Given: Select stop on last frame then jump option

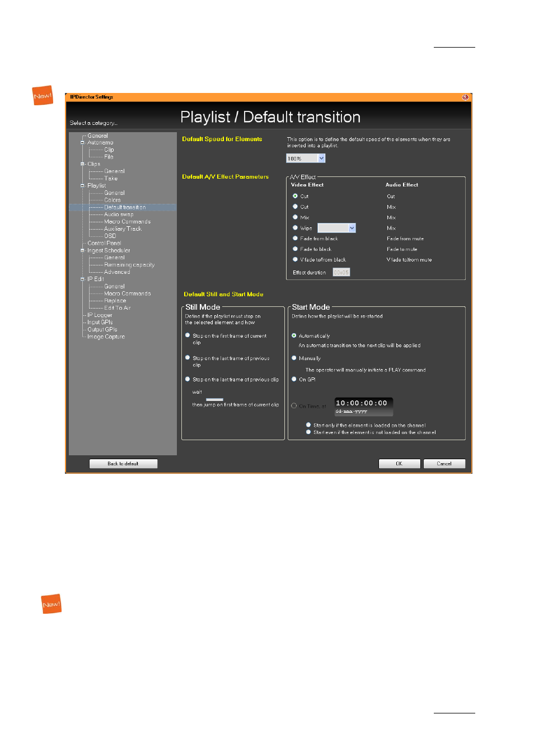Looking at the screenshot, I should pos(188,379).
